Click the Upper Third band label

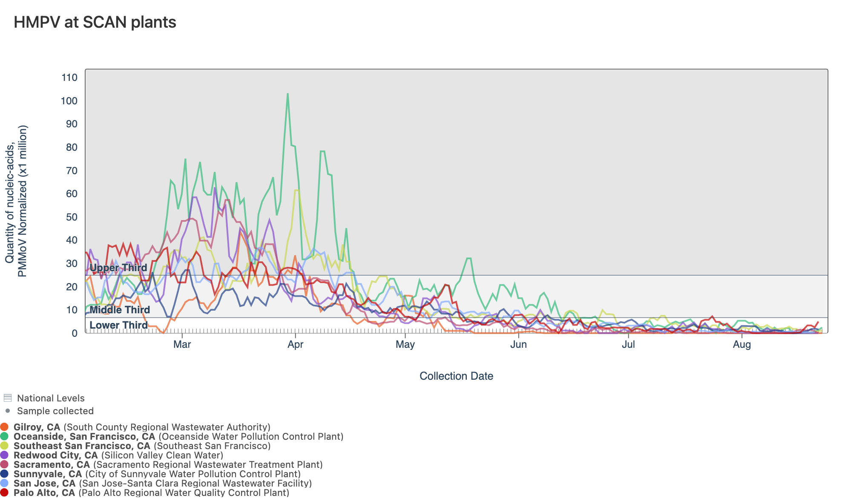click(x=118, y=268)
